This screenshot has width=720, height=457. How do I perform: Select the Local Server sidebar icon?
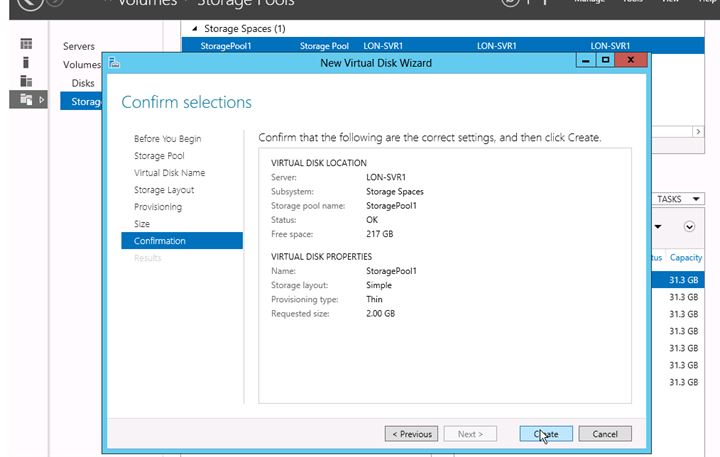coord(27,63)
